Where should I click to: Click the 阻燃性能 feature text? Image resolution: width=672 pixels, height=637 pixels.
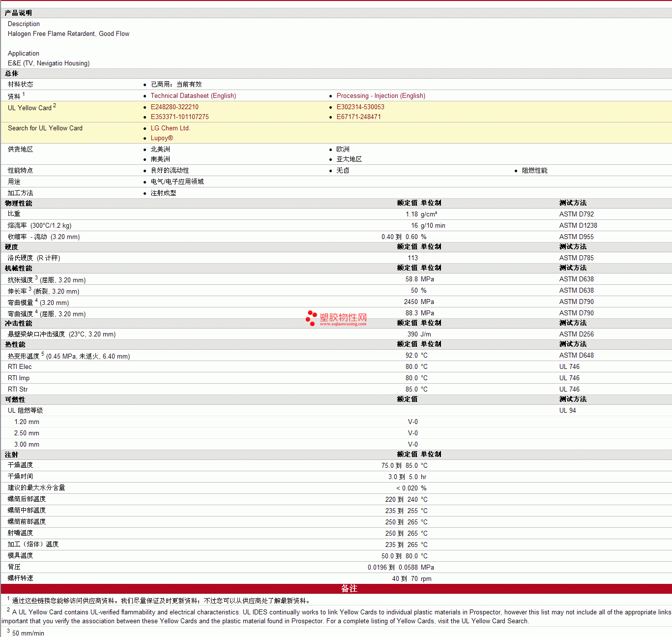tap(535, 171)
